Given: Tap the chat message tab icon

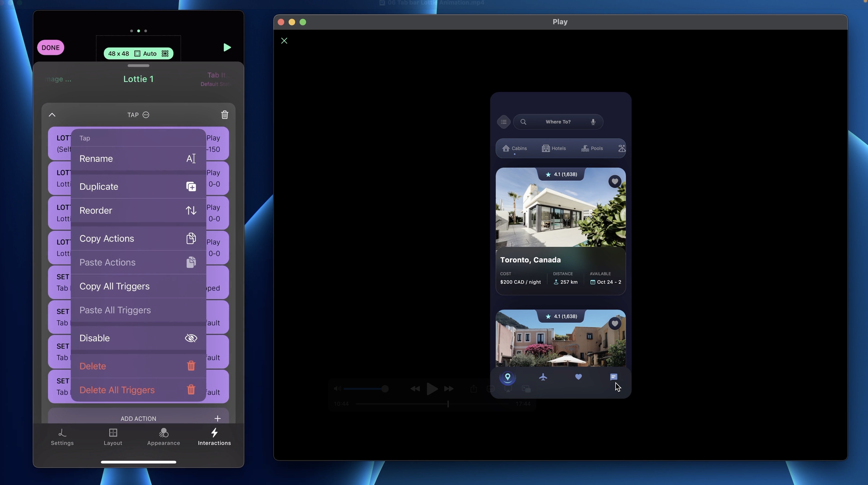Looking at the screenshot, I should (613, 377).
